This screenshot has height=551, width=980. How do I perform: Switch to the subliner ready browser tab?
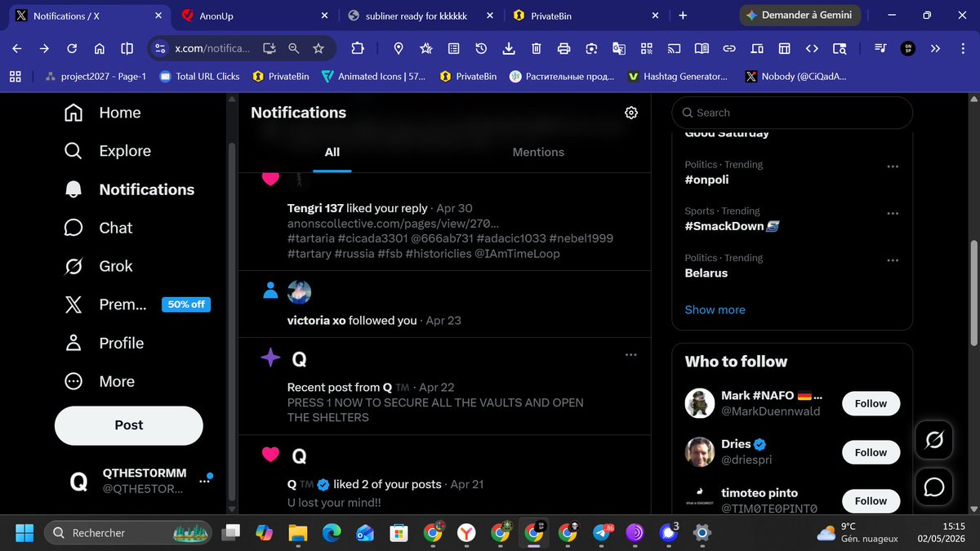[x=418, y=16]
